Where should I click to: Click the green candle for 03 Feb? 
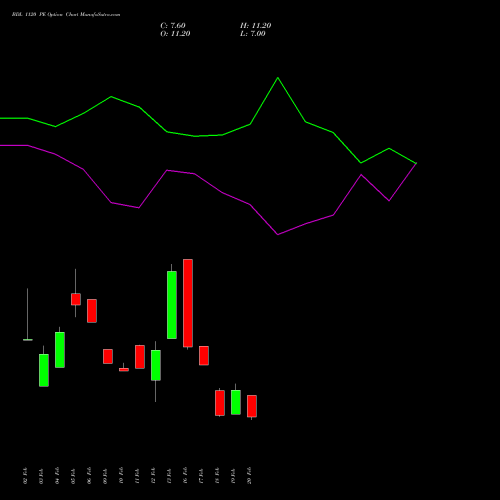click(44, 370)
